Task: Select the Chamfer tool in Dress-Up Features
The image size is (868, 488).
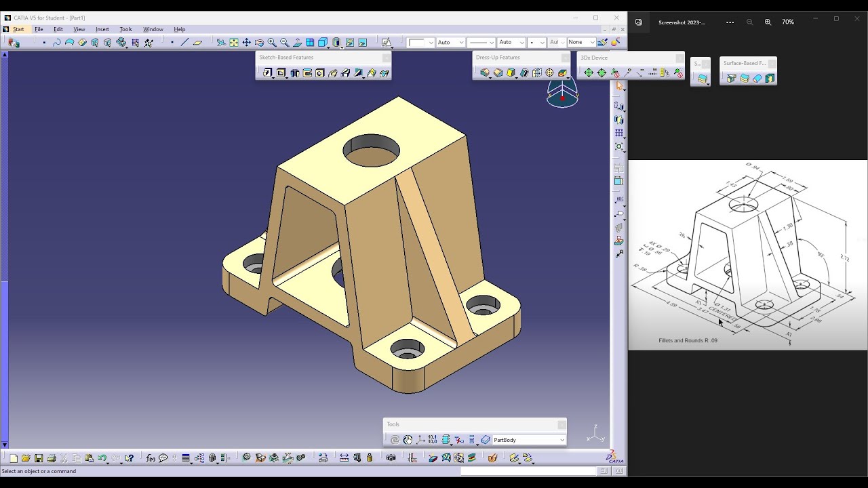Action: pos(498,73)
